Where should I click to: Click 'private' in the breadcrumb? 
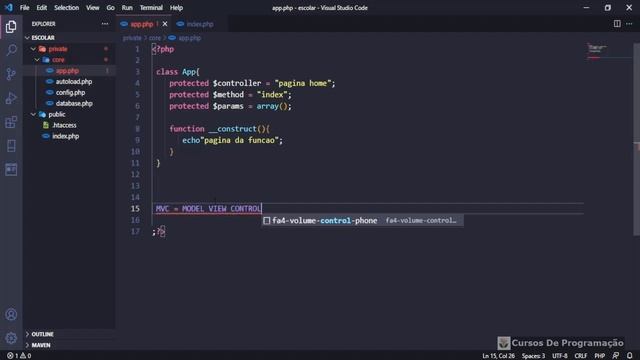pos(132,38)
